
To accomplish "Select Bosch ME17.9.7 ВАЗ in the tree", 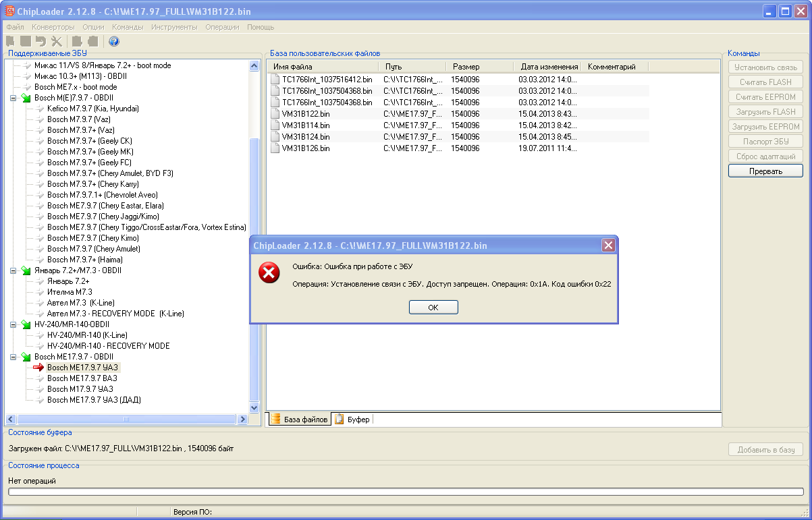I will tap(80, 378).
